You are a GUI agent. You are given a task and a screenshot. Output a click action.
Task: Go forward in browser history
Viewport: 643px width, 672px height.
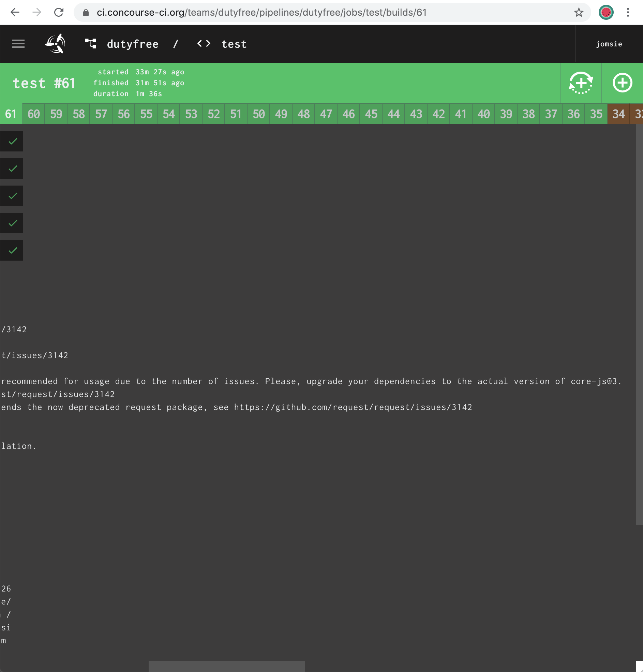(37, 12)
